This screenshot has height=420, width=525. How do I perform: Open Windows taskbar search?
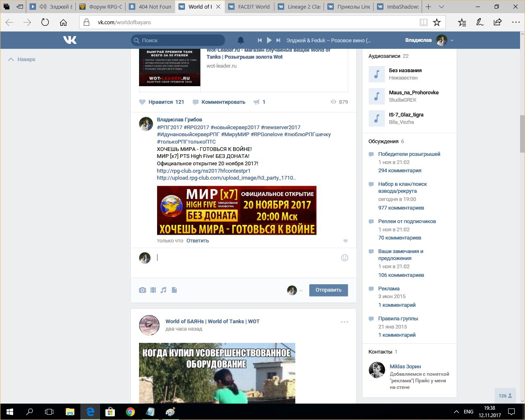[30, 412]
